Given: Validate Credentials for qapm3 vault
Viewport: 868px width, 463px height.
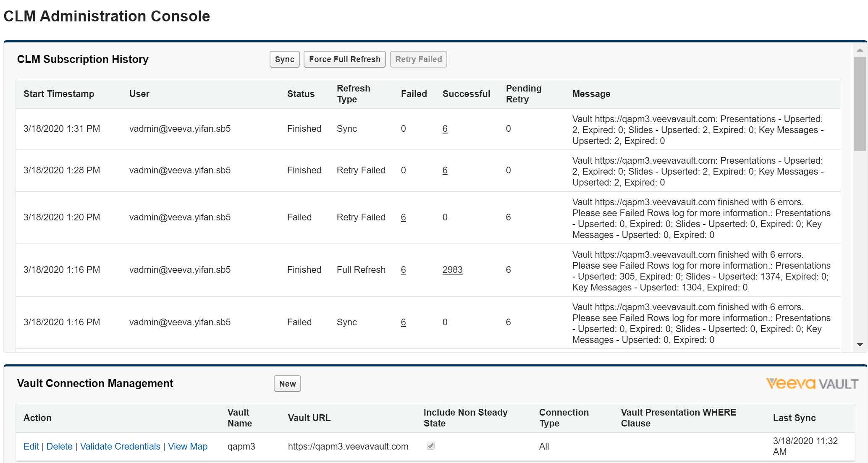Looking at the screenshot, I should coord(120,446).
